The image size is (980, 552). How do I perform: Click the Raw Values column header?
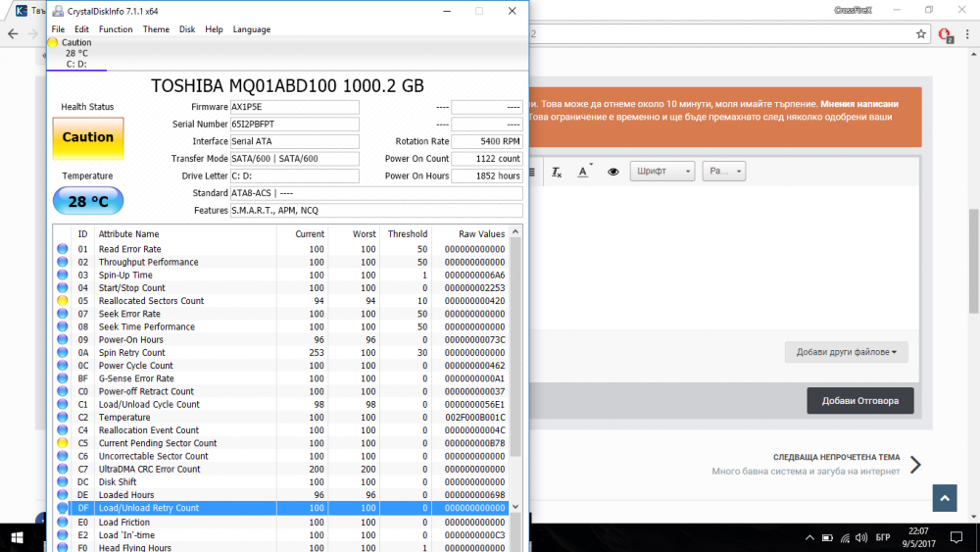coord(481,233)
